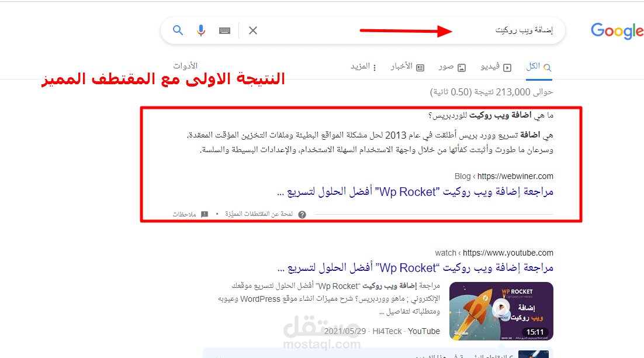Open the YouTube WP Rocket review link
The height and width of the screenshot is (358, 644).
pyautogui.click(x=416, y=268)
